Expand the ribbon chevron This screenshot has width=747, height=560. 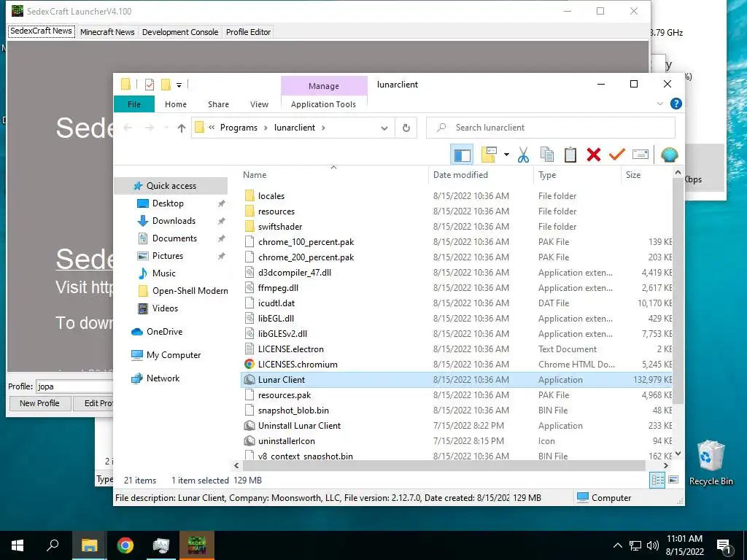point(659,104)
